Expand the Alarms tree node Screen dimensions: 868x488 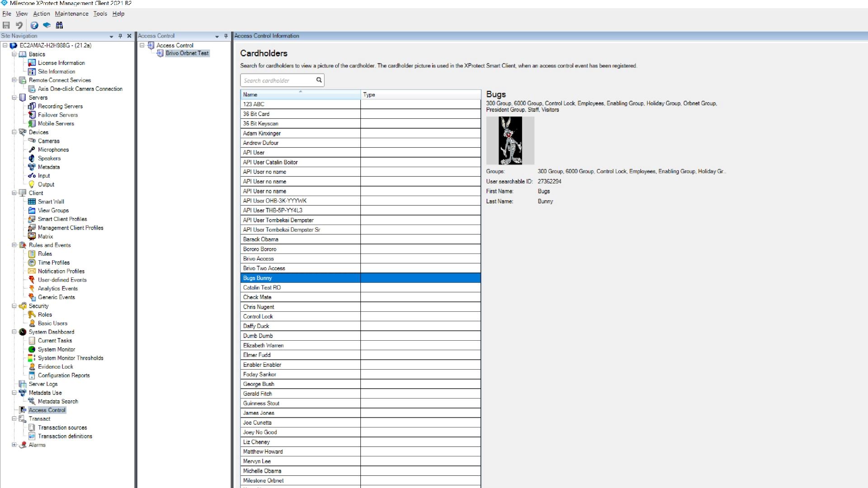point(14,445)
